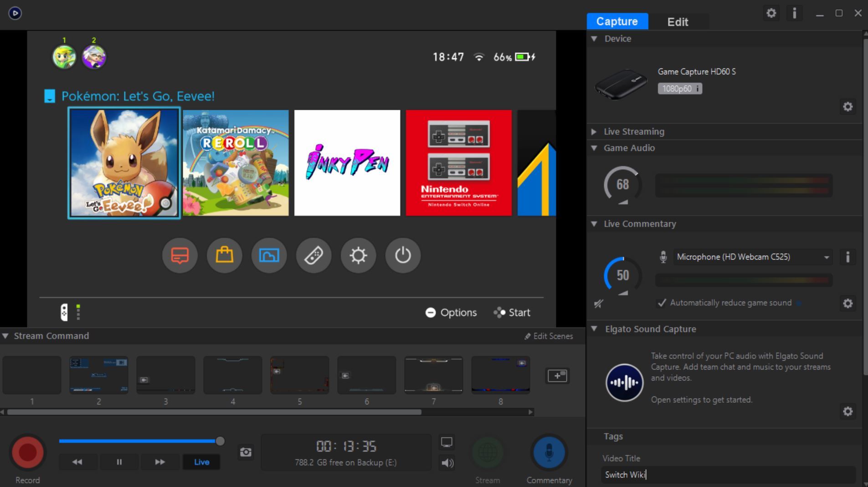Viewport: 868px width, 487px height.
Task: Select scene thumbnail 8
Action: [501, 375]
